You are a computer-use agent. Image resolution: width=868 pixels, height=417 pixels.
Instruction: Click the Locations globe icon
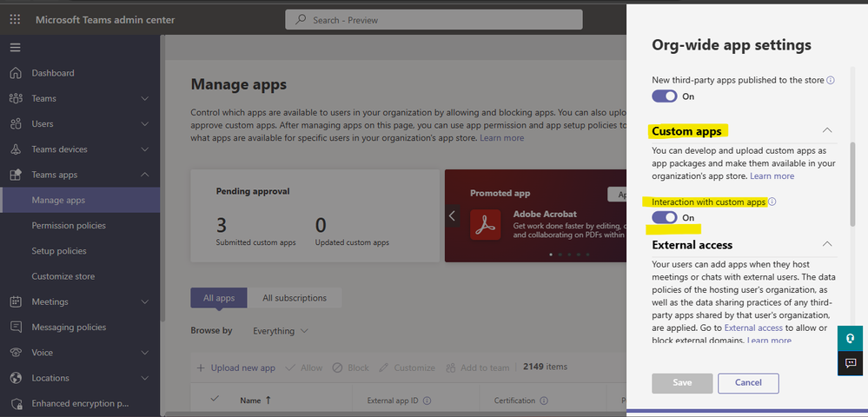point(16,378)
